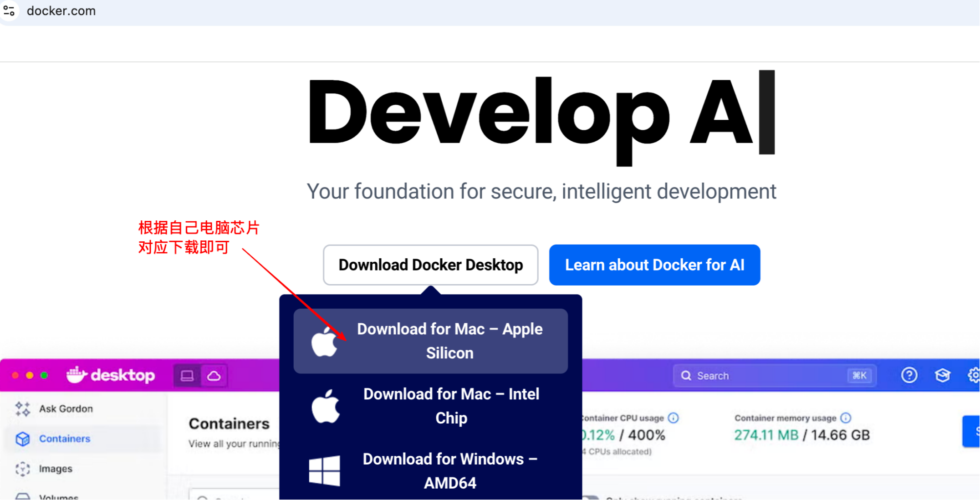Image resolution: width=980 pixels, height=500 pixels.
Task: Click the site info icon beside docker.com
Action: (x=9, y=10)
